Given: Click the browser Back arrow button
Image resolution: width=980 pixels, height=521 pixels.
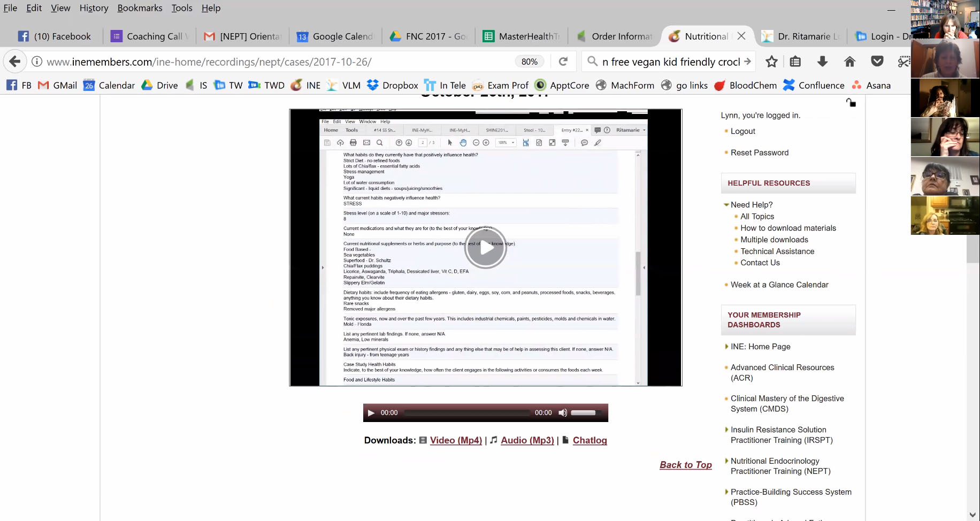Looking at the screenshot, I should (x=15, y=62).
